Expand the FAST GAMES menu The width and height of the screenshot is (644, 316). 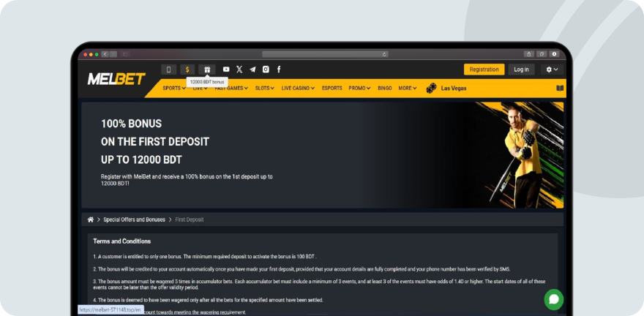click(x=231, y=89)
